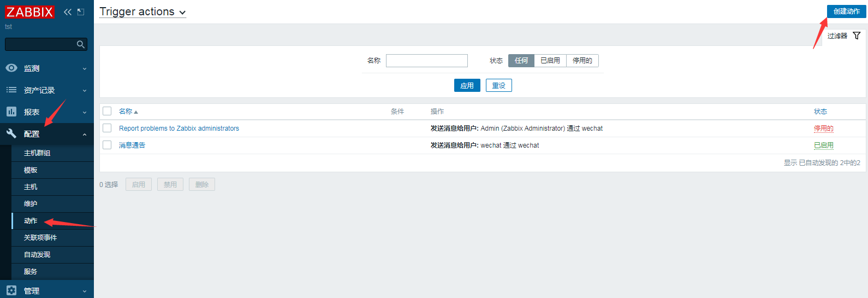Collapse the 配置 menu chevron

85,135
